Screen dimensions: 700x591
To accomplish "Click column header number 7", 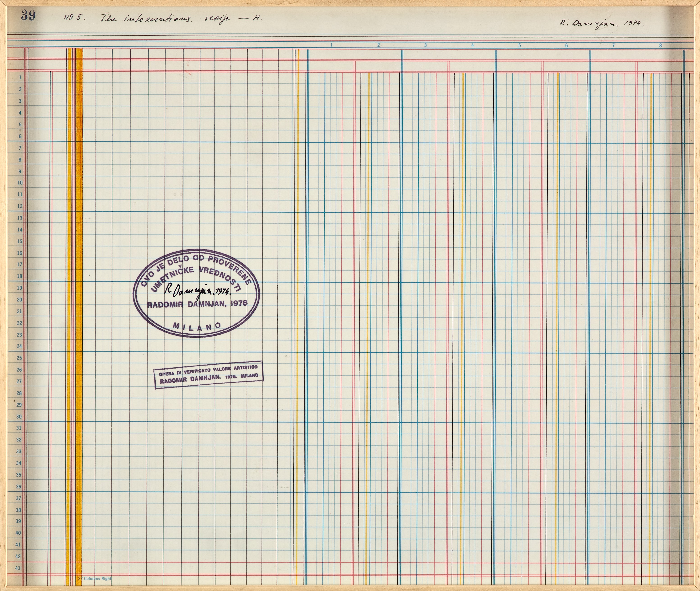I will [613, 45].
